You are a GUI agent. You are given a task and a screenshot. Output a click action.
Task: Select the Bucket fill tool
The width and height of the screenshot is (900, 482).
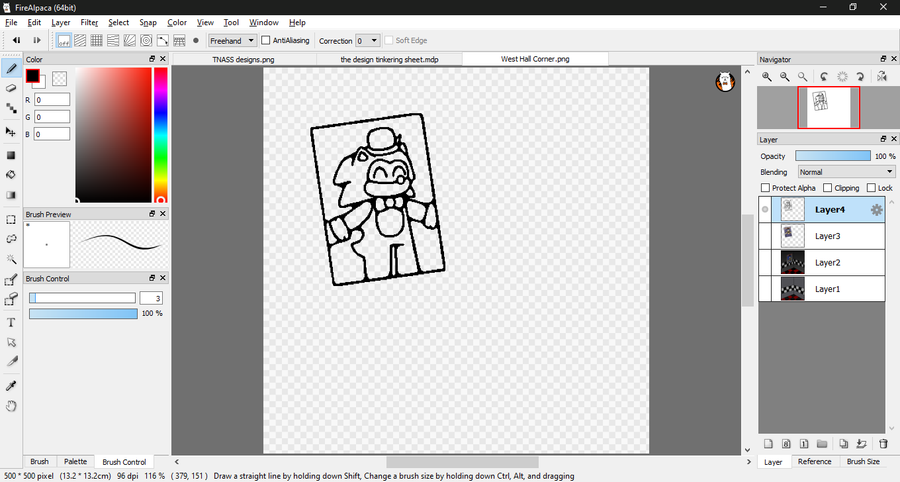coord(11,174)
